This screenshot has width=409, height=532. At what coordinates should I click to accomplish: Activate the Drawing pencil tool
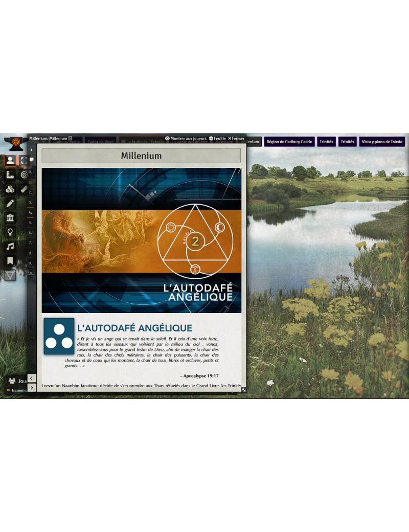point(10,203)
